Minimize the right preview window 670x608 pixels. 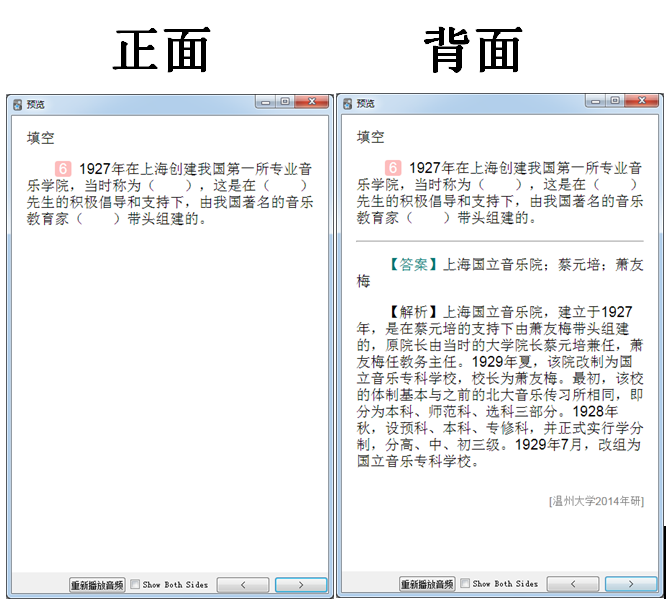point(596,101)
